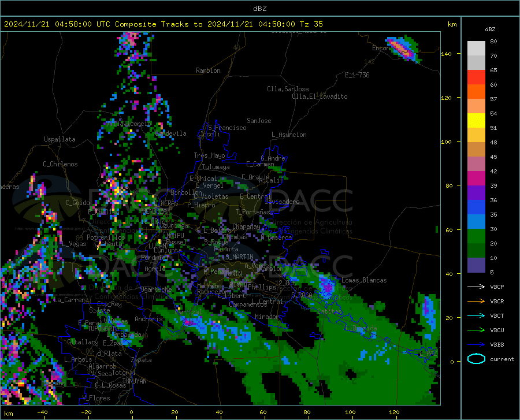Screen dimensions: 520x420
Task: Click the L_Arboles map label
Action: tap(78, 359)
